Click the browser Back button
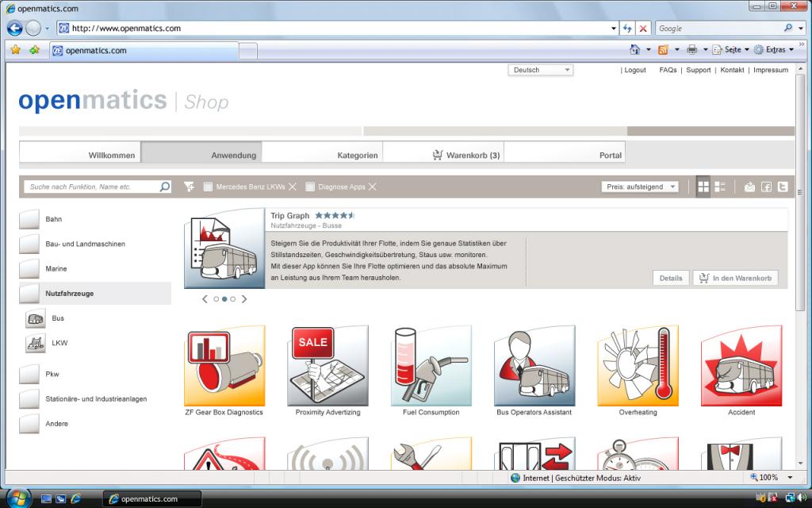 (14, 28)
